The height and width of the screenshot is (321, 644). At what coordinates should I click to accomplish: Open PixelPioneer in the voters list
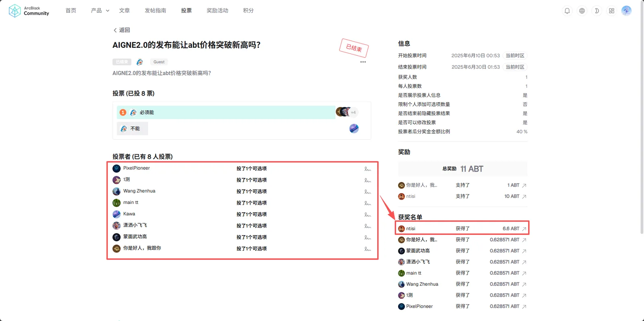coord(136,168)
